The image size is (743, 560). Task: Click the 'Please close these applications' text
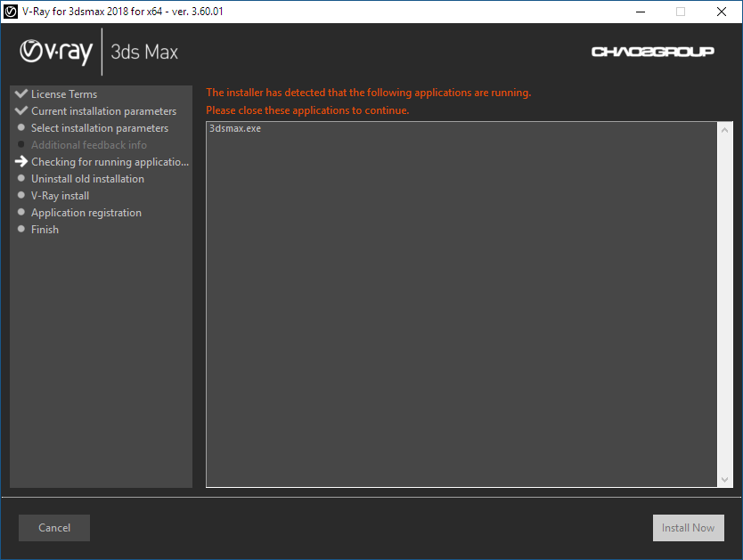[307, 110]
